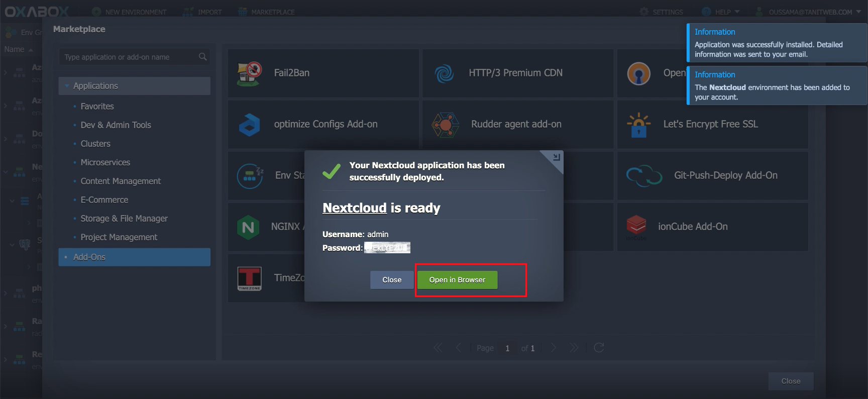This screenshot has height=399, width=868.
Task: Click the OXABOX logo
Action: coord(37,11)
